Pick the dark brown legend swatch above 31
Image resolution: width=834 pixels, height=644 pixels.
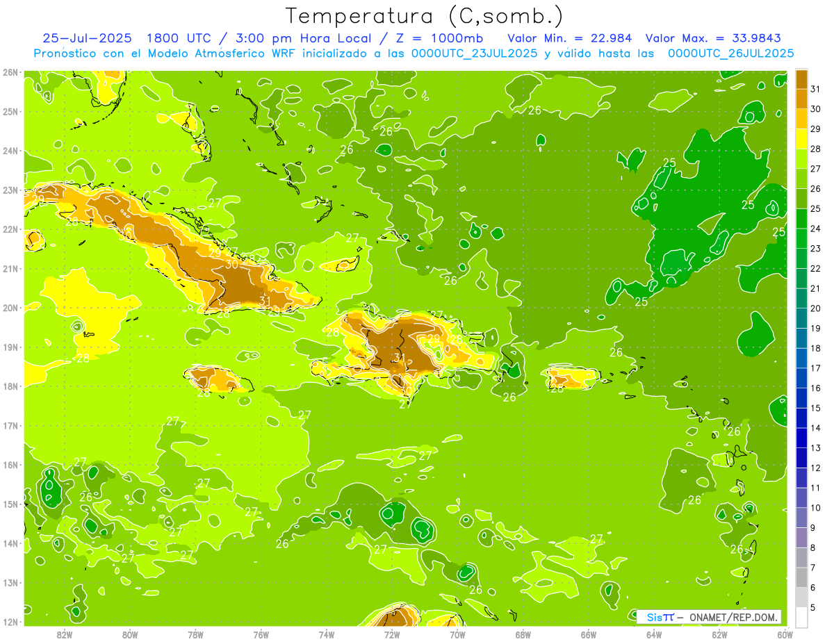click(801, 79)
